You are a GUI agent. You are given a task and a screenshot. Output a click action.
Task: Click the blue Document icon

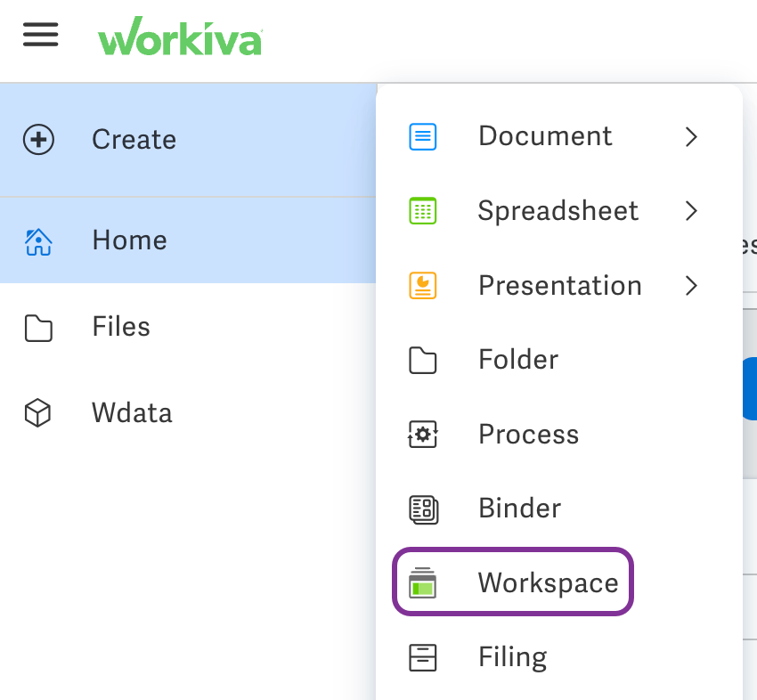422,136
